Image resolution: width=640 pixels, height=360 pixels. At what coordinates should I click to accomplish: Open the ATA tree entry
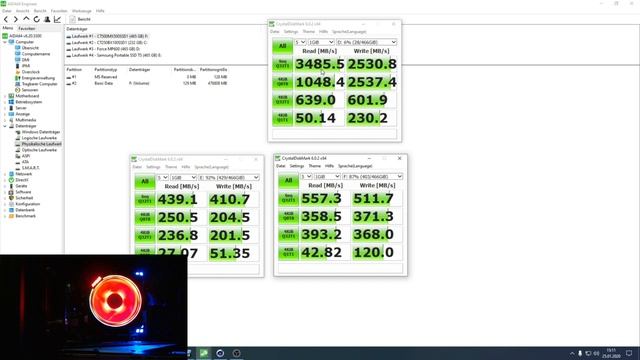(25, 162)
